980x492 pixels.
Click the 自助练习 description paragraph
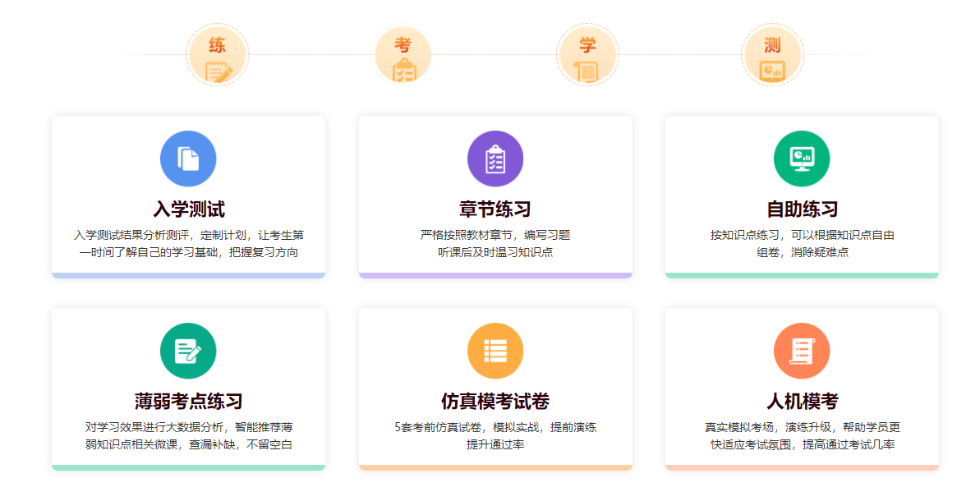801,243
